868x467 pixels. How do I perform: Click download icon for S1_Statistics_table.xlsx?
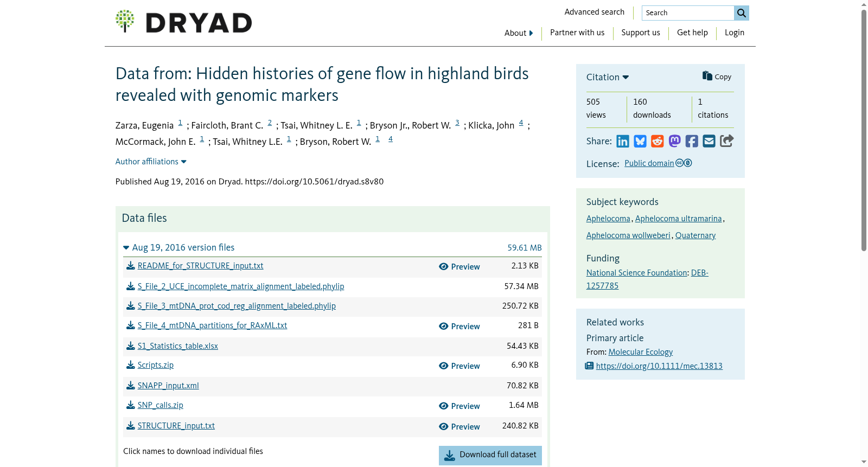click(x=131, y=346)
